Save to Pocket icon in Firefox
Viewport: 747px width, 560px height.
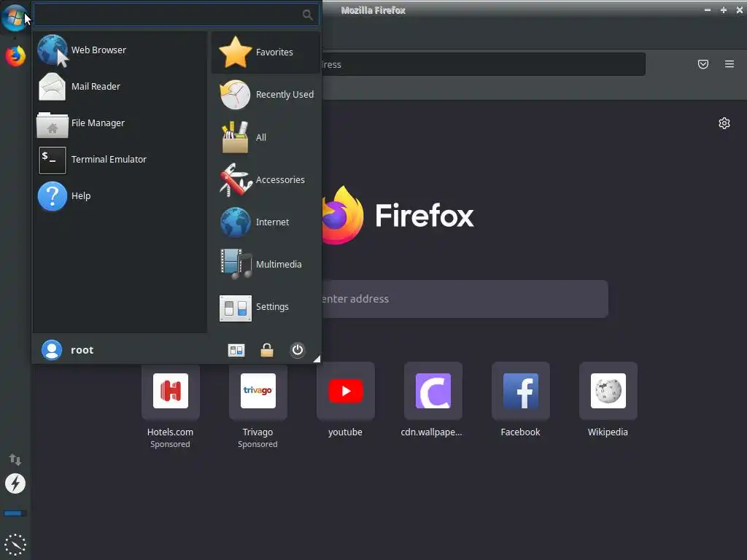(703, 64)
